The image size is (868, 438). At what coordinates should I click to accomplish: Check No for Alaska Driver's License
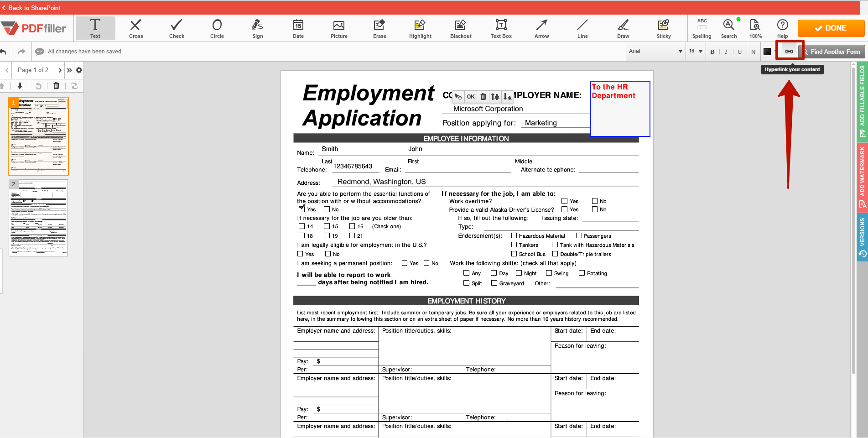(x=595, y=209)
